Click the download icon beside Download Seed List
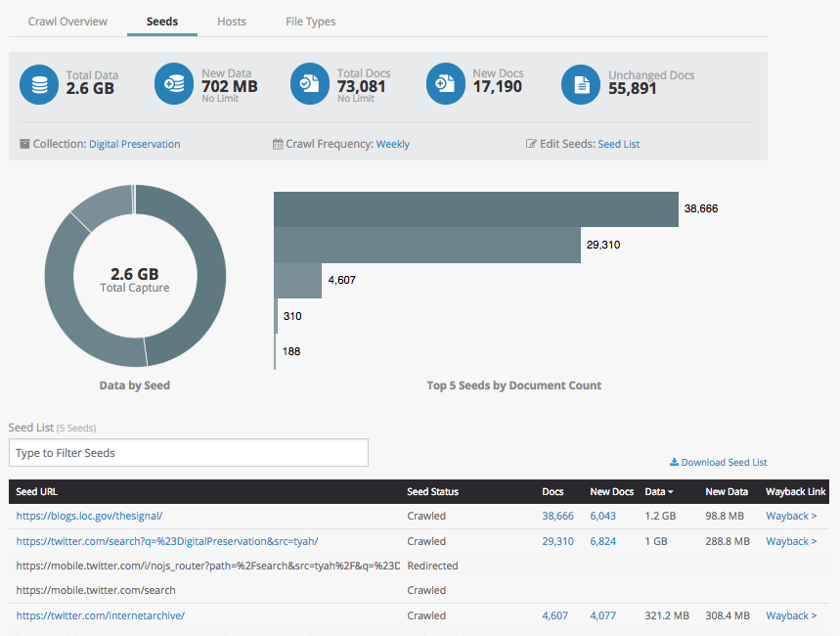This screenshot has width=840, height=636. pos(674,463)
